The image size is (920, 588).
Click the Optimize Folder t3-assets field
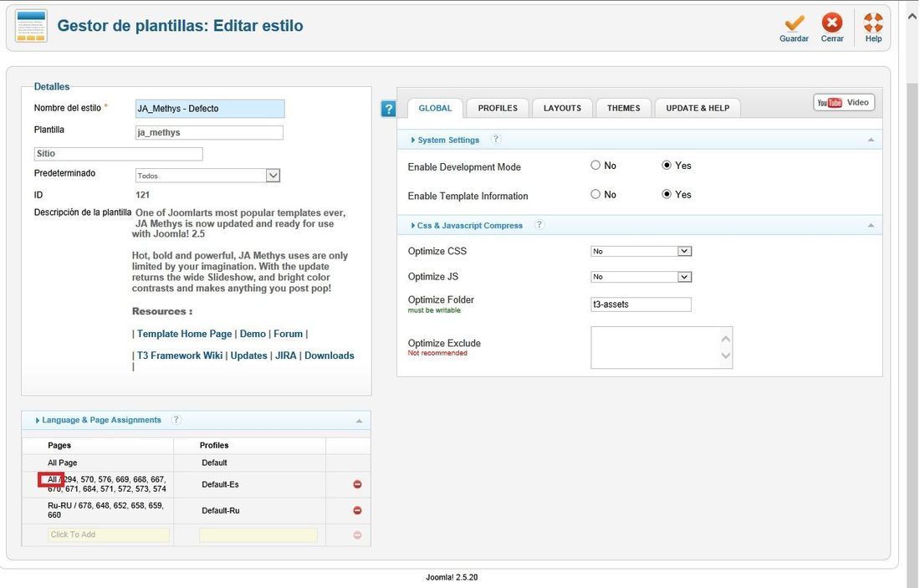pyautogui.click(x=641, y=304)
